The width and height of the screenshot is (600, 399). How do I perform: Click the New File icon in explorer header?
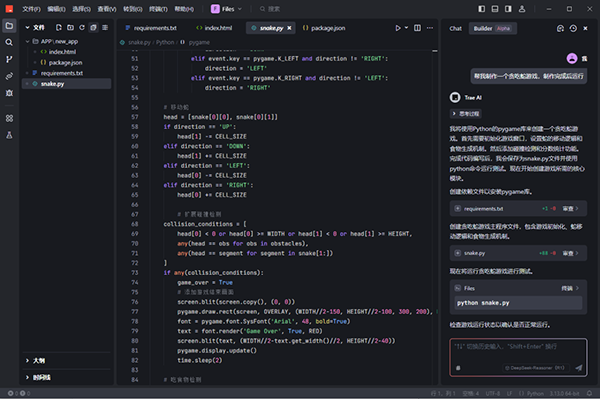[59, 28]
